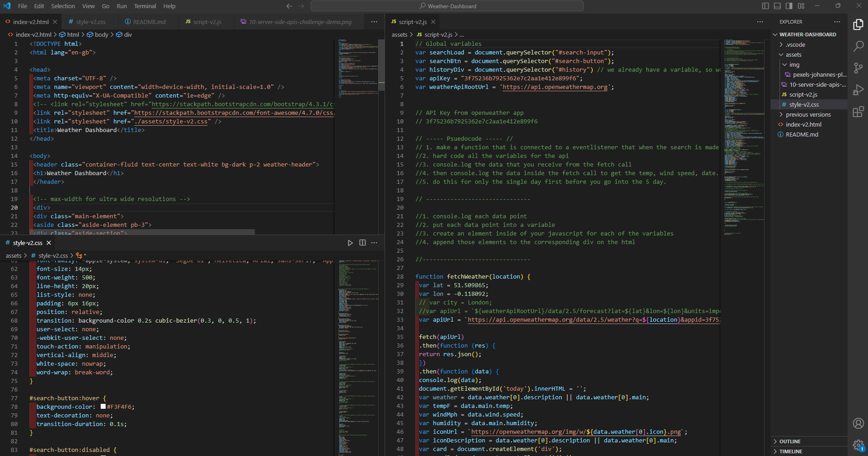Open the Run and Debug view

point(858,90)
